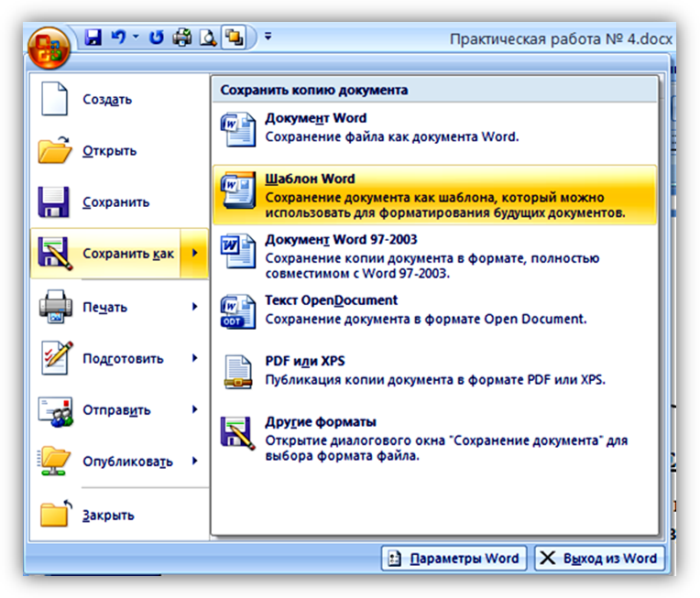Select the Сохранить menu item
Screen dimensions: 700x598
pyautogui.click(x=119, y=202)
